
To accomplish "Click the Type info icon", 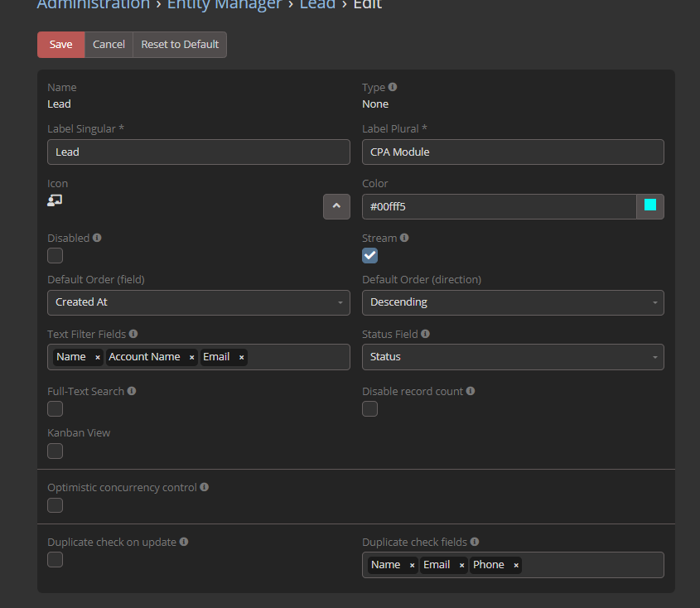I will click(393, 87).
